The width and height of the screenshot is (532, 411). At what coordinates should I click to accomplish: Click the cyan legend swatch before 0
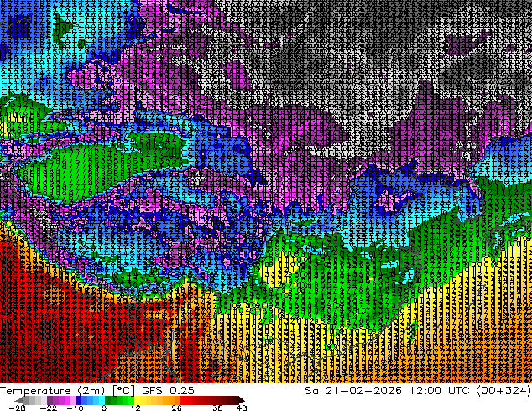point(102,400)
